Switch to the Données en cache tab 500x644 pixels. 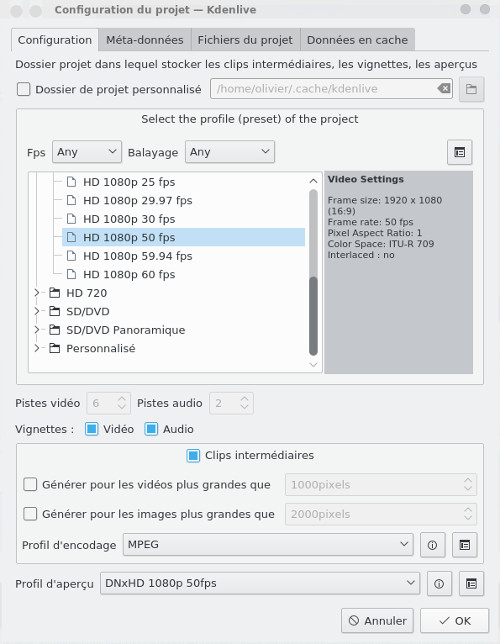pyautogui.click(x=357, y=40)
